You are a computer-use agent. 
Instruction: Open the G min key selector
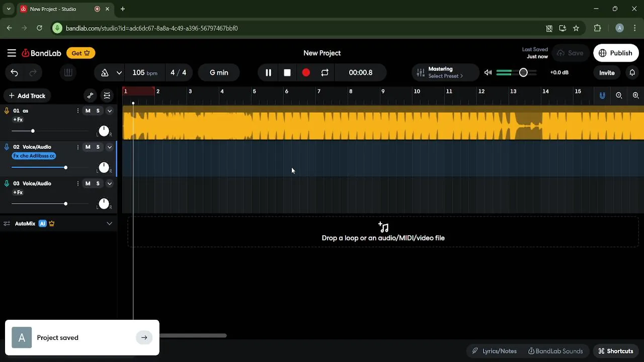click(x=219, y=73)
